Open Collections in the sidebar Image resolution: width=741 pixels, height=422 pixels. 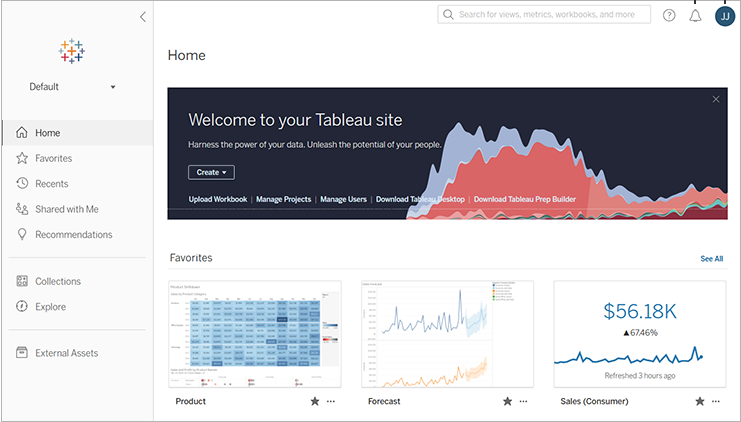pyautogui.click(x=78, y=281)
